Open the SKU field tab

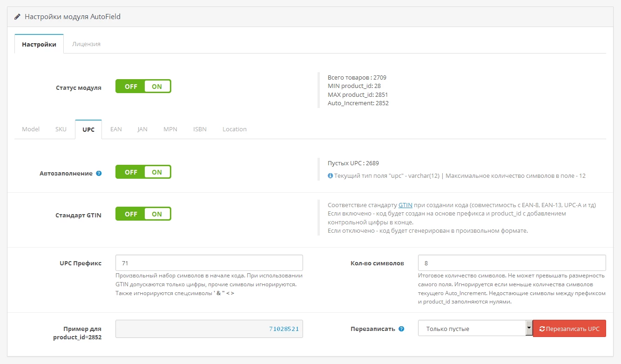(61, 129)
